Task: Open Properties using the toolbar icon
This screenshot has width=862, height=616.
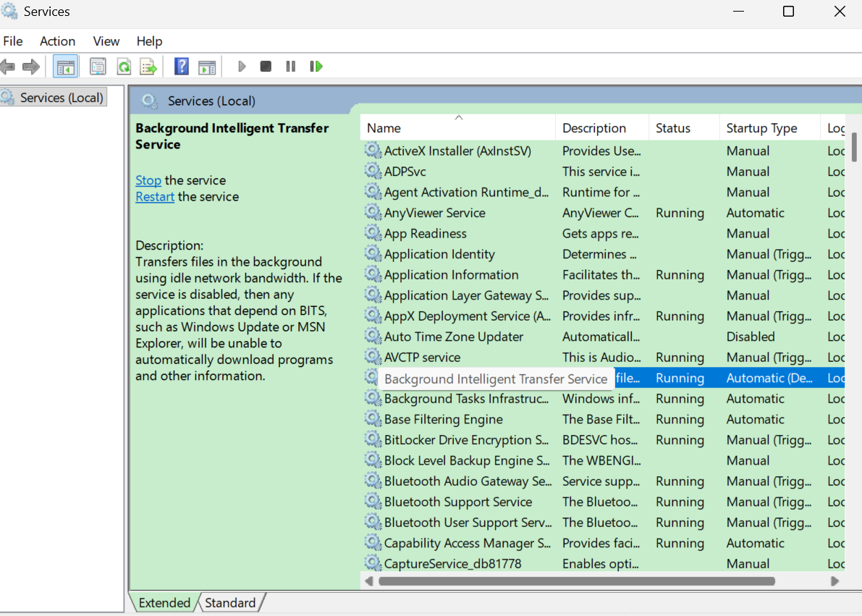Action: 98,67
